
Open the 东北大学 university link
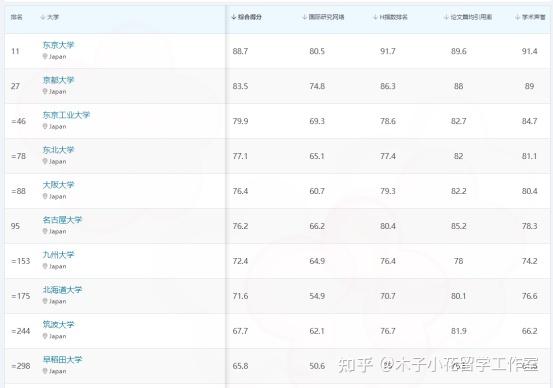point(58,150)
